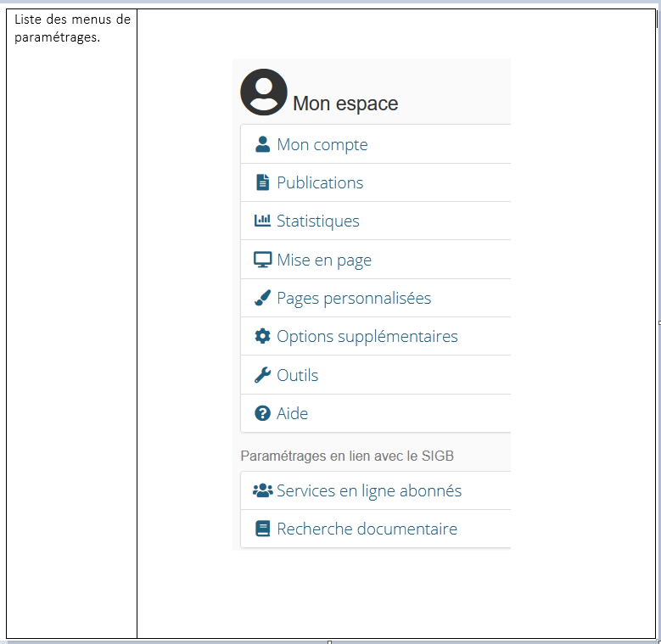The width and height of the screenshot is (661, 644).
Task: Click the document icon next to Publications
Action: coord(262,182)
